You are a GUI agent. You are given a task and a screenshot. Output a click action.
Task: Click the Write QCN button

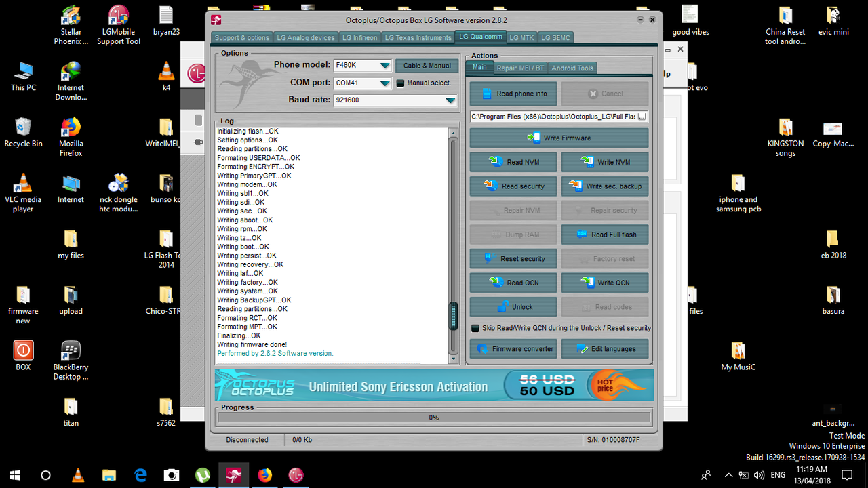tap(605, 283)
